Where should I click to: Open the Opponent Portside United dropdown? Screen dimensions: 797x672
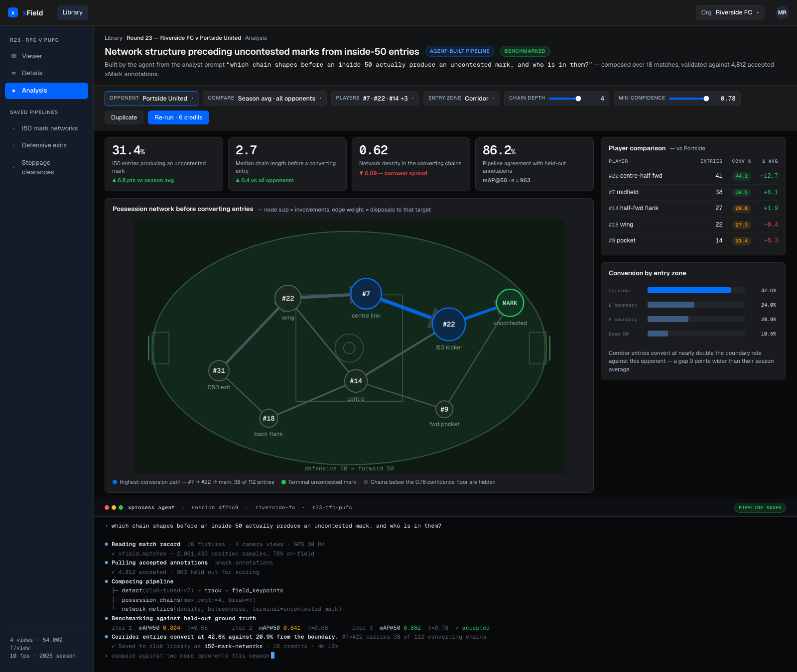pyautogui.click(x=151, y=99)
